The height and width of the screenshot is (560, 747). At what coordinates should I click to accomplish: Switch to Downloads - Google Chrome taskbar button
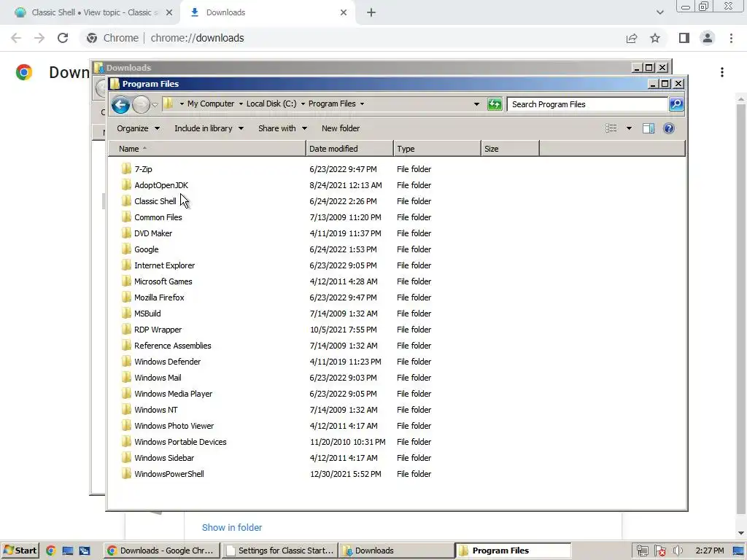coord(163,551)
